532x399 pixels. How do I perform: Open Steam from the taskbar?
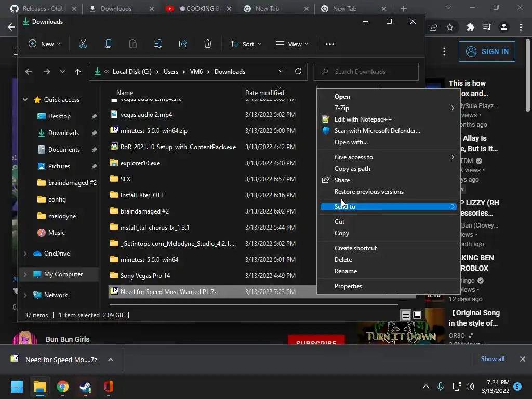[86, 387]
